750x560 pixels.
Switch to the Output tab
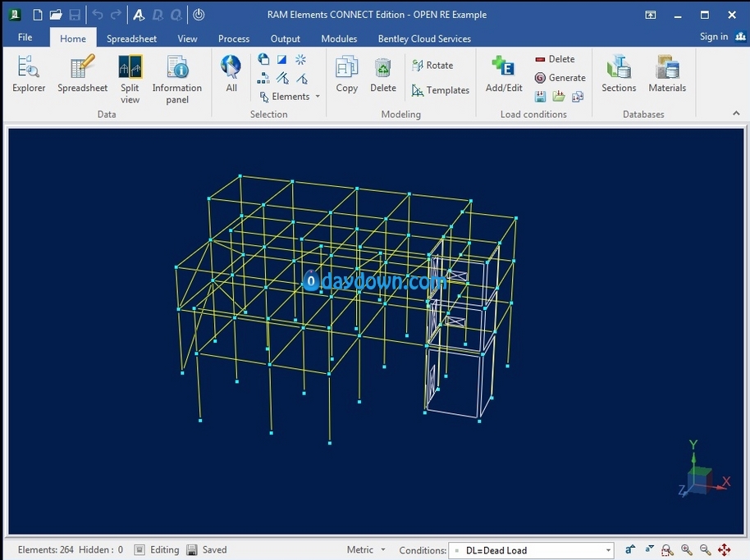point(286,39)
